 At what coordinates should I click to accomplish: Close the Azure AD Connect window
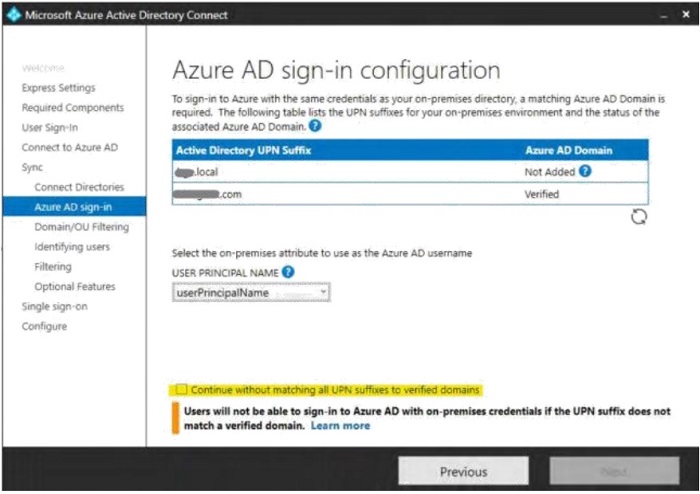click(686, 14)
